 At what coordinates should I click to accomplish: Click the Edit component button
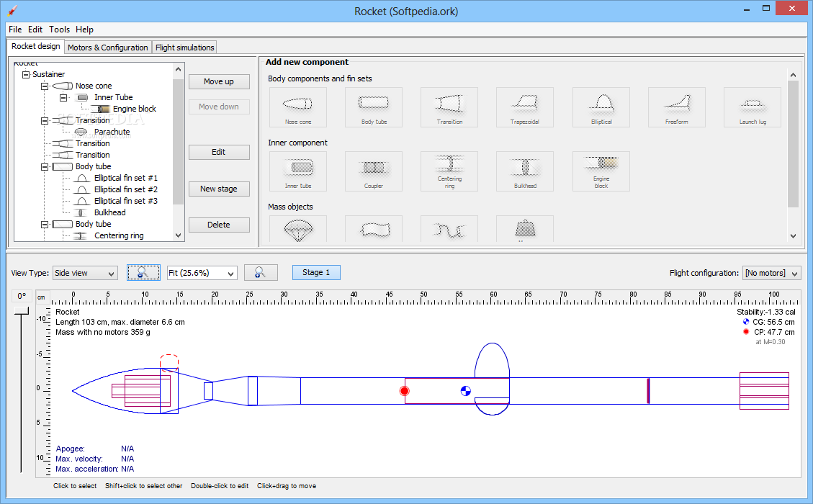[219, 152]
